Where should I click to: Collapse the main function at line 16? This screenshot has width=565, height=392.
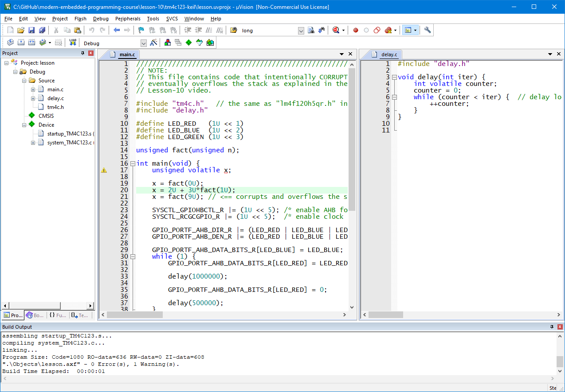pyautogui.click(x=133, y=163)
